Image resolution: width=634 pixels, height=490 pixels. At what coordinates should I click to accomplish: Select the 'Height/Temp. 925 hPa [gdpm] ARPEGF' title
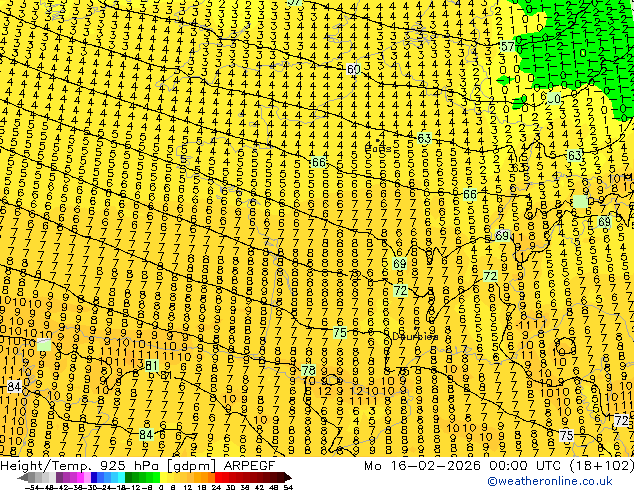click(137, 466)
